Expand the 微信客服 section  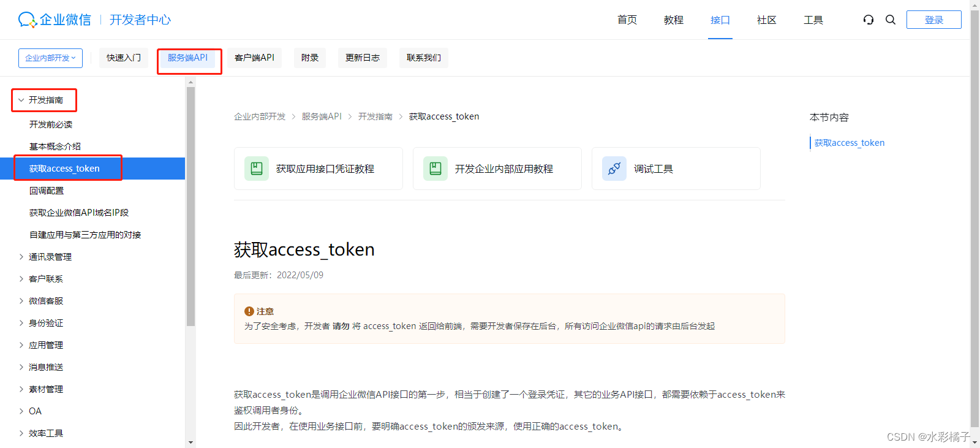[21, 301]
